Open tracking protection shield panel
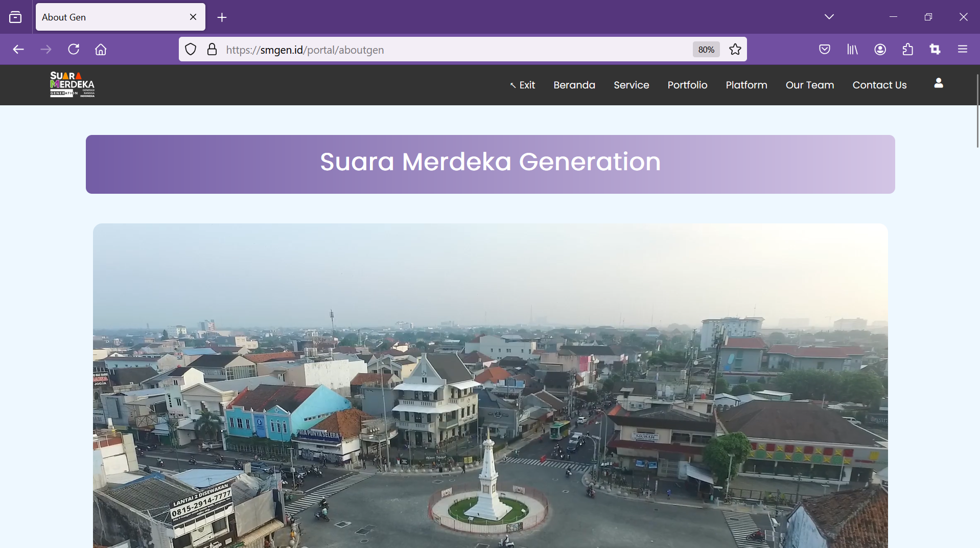The width and height of the screenshot is (980, 548). [191, 50]
